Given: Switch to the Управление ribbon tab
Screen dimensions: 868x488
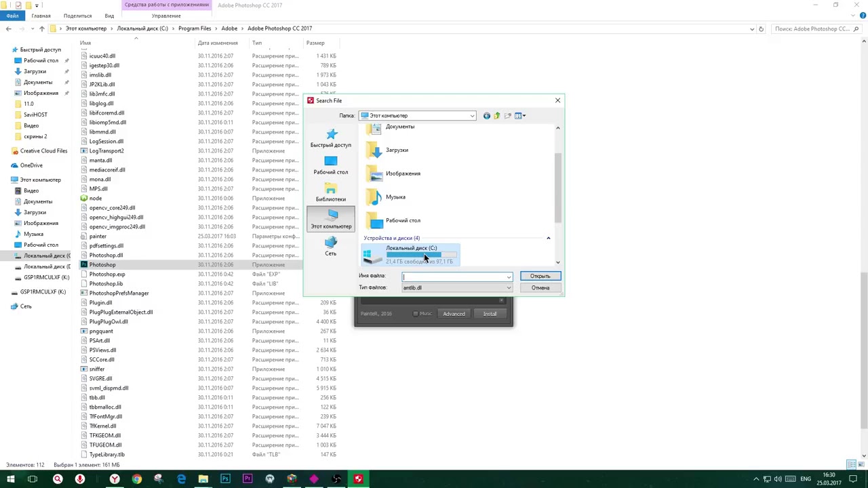Looking at the screenshot, I should click(166, 16).
